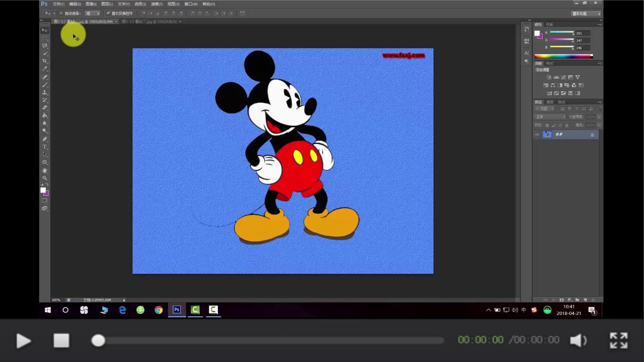Create a new layer in Layers panel

pos(585,300)
